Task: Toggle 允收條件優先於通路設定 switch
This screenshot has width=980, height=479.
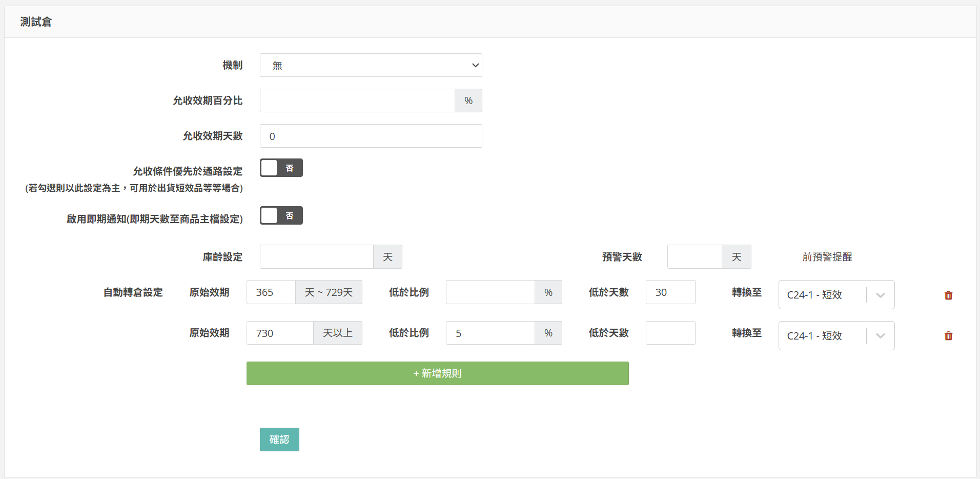Action: 281,168
